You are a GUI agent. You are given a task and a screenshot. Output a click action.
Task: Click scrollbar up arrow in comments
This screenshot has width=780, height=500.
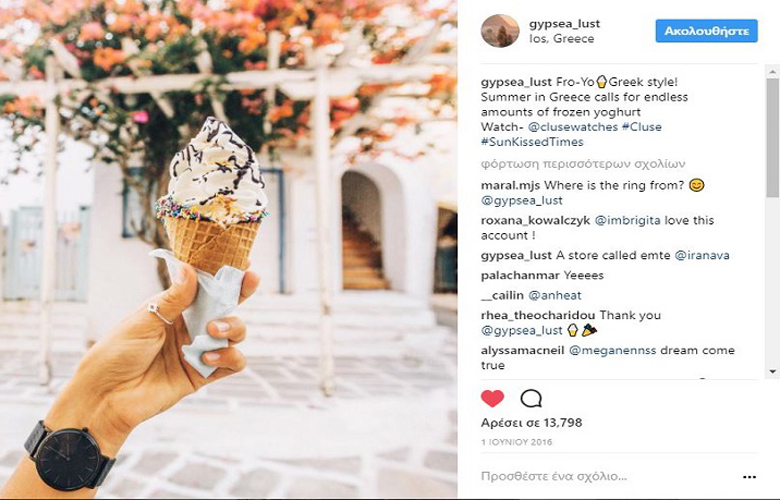tap(773, 72)
